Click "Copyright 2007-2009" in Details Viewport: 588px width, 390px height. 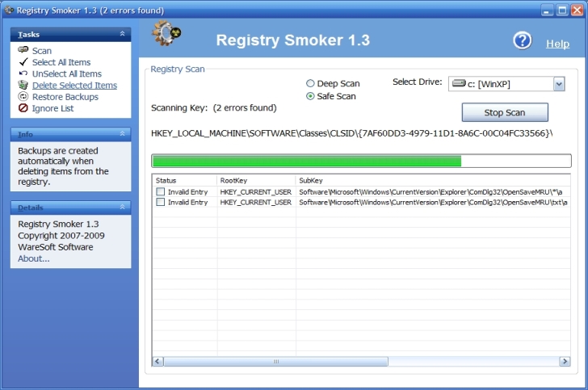coord(61,236)
